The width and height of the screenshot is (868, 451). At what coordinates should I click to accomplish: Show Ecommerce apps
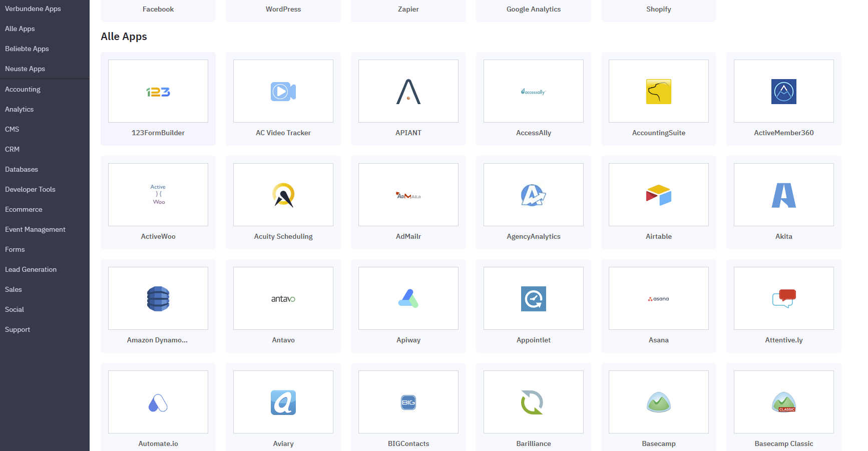tap(24, 209)
